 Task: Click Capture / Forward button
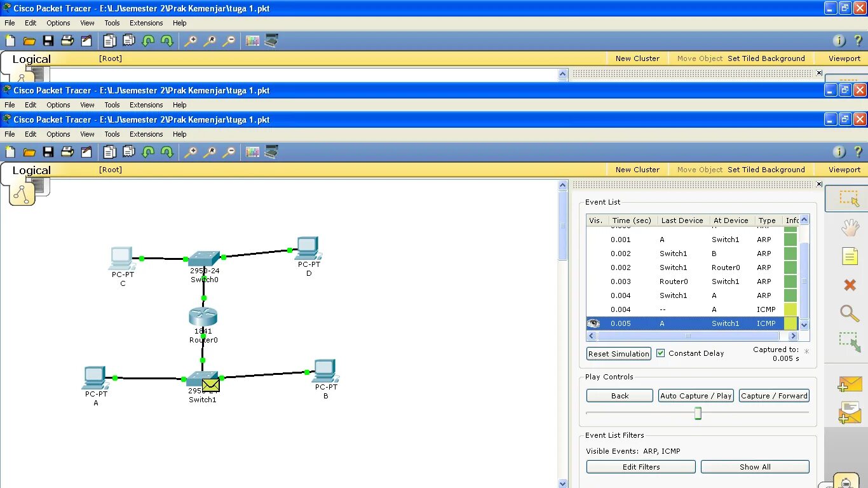click(x=774, y=396)
